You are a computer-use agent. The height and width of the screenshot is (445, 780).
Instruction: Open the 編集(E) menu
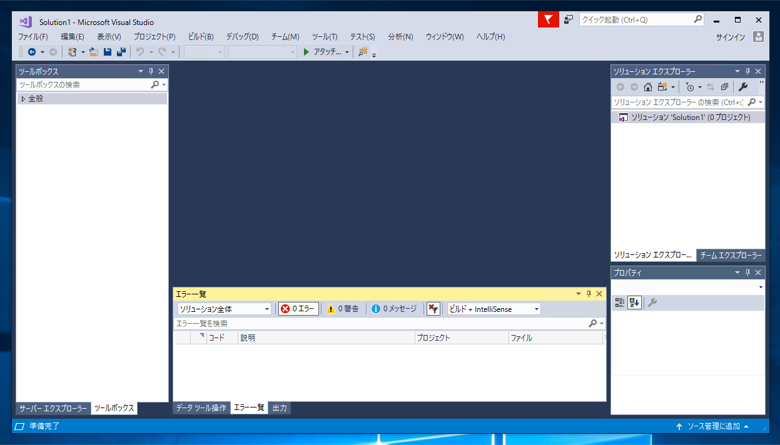[72, 37]
